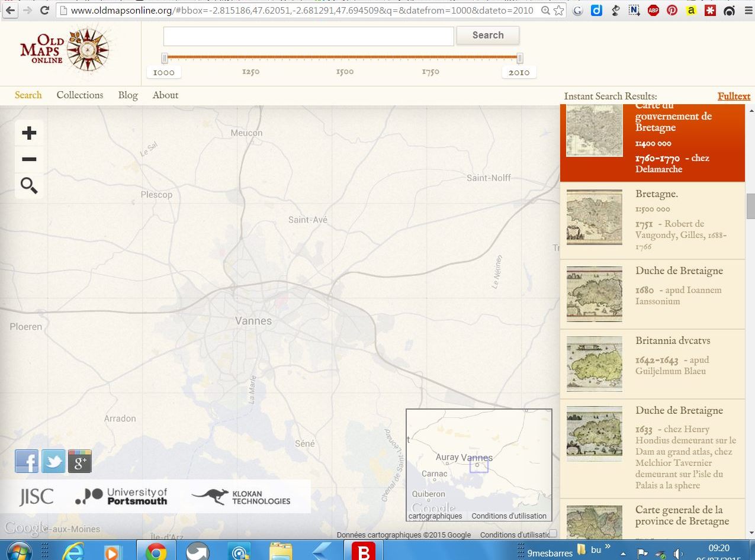This screenshot has height=560, width=755.
Task: Click the Bretagne. 1751 map thumbnail
Action: coord(595,217)
